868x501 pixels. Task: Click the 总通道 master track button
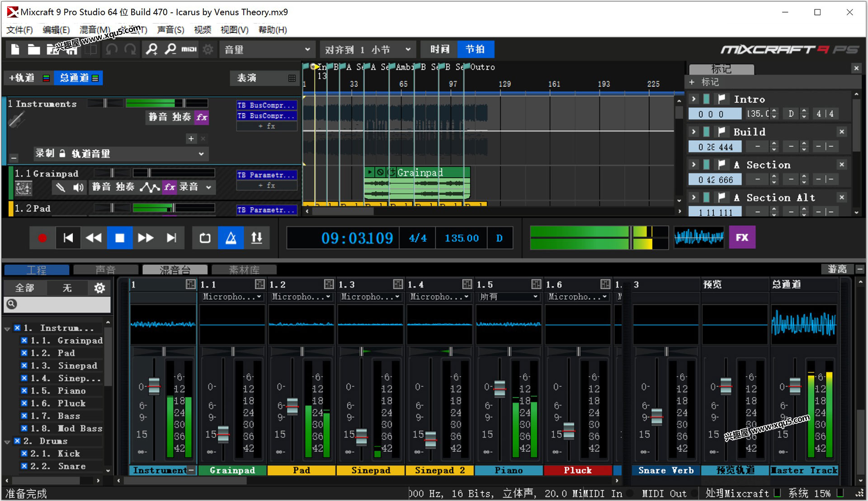click(x=79, y=78)
